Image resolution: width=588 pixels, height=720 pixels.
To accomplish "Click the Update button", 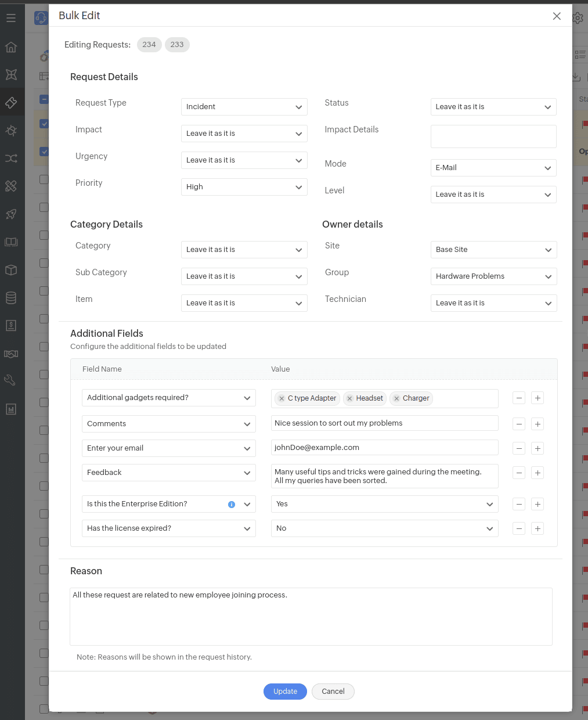I will 285,691.
